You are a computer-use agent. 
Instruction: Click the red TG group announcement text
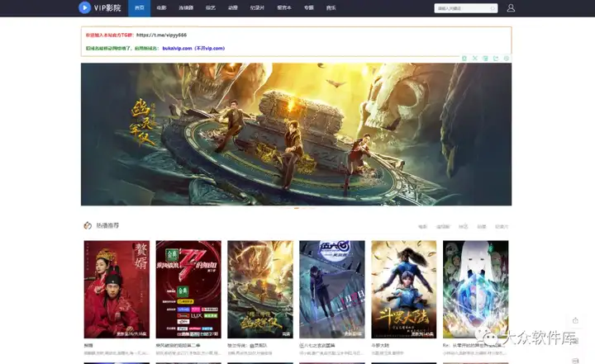[110, 35]
